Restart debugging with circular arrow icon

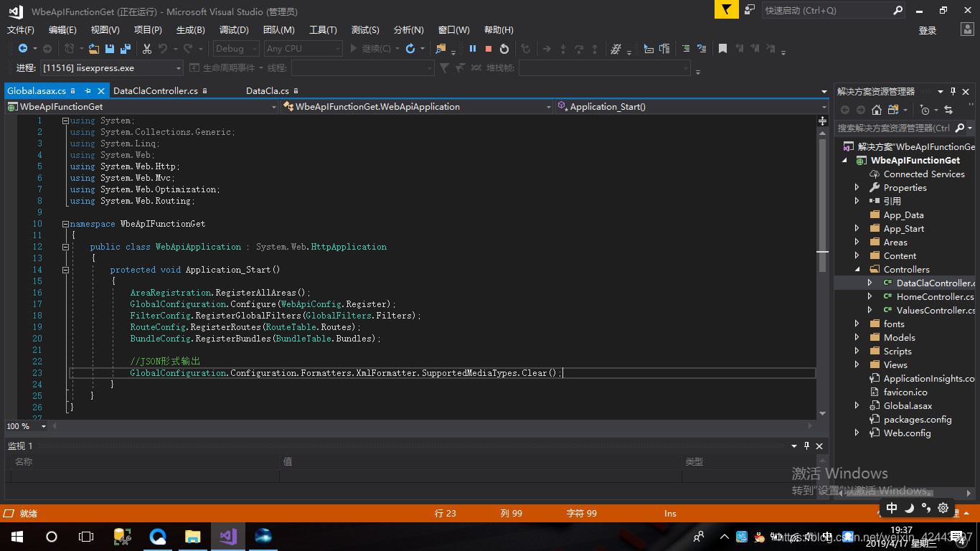pyautogui.click(x=504, y=49)
